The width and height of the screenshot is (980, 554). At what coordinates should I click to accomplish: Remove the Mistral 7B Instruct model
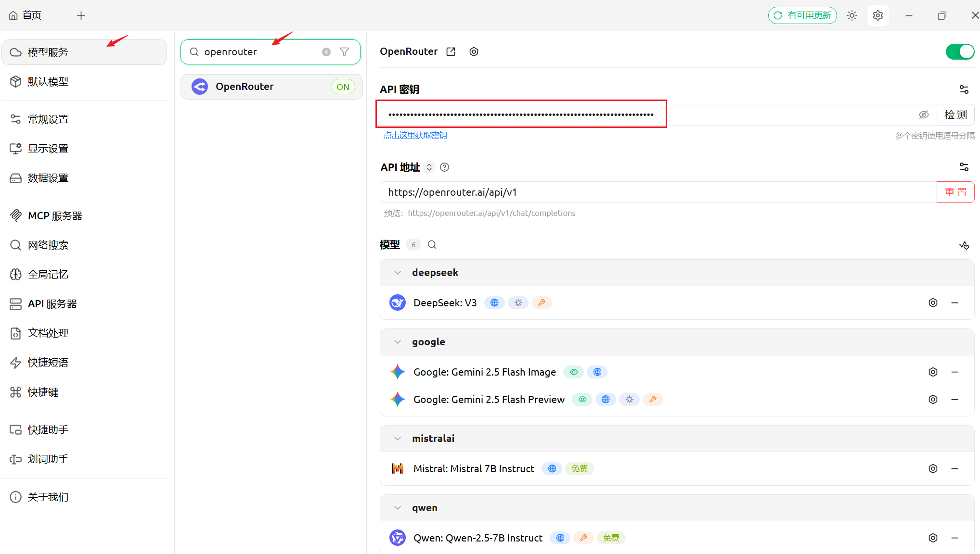click(954, 469)
